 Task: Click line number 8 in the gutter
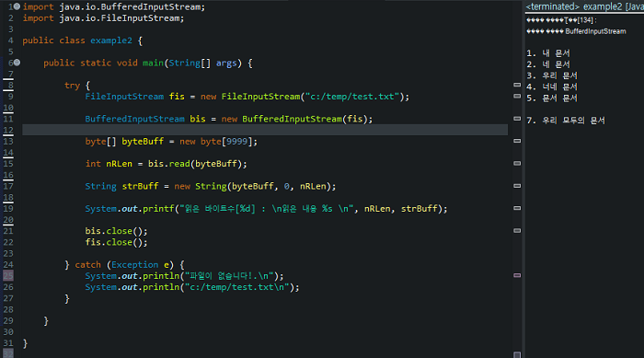[x=10, y=85]
